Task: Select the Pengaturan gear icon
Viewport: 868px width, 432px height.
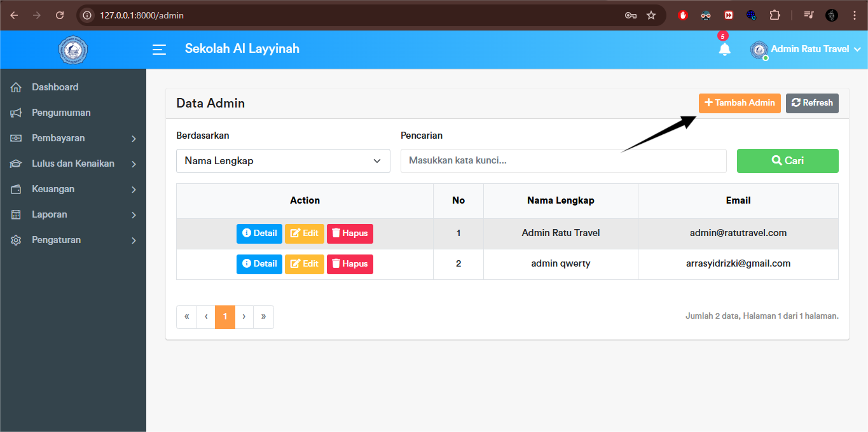Action: coord(17,240)
